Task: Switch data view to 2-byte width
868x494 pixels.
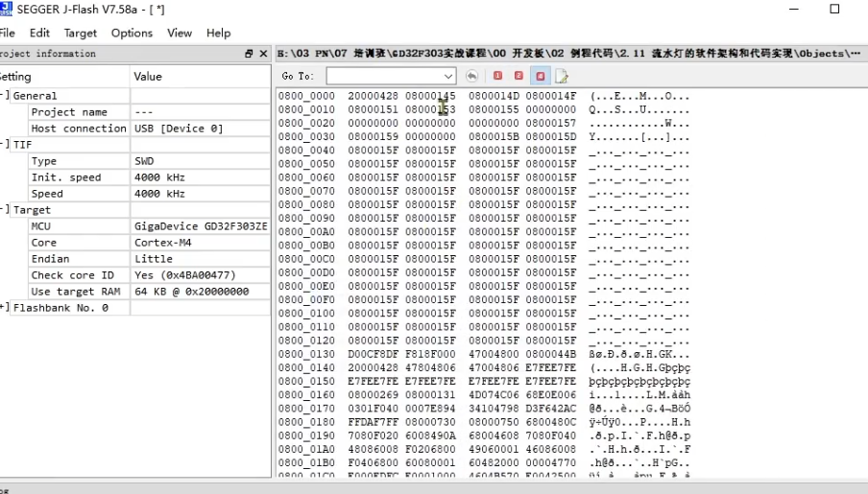Action: [x=518, y=76]
